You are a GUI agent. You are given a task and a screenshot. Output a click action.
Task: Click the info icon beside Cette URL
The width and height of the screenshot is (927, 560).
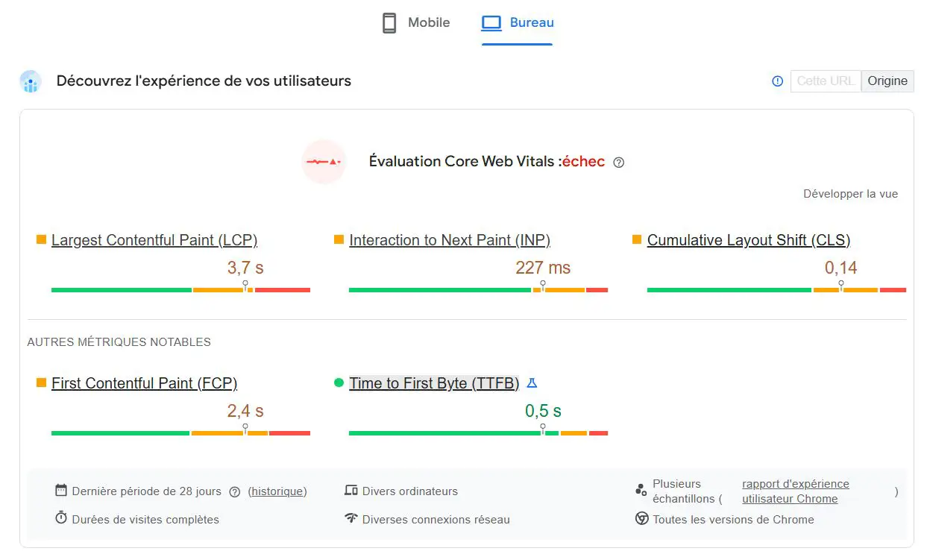(777, 81)
